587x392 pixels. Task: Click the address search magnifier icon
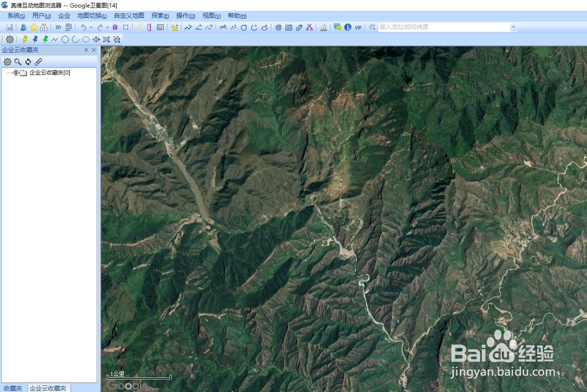coord(373,28)
